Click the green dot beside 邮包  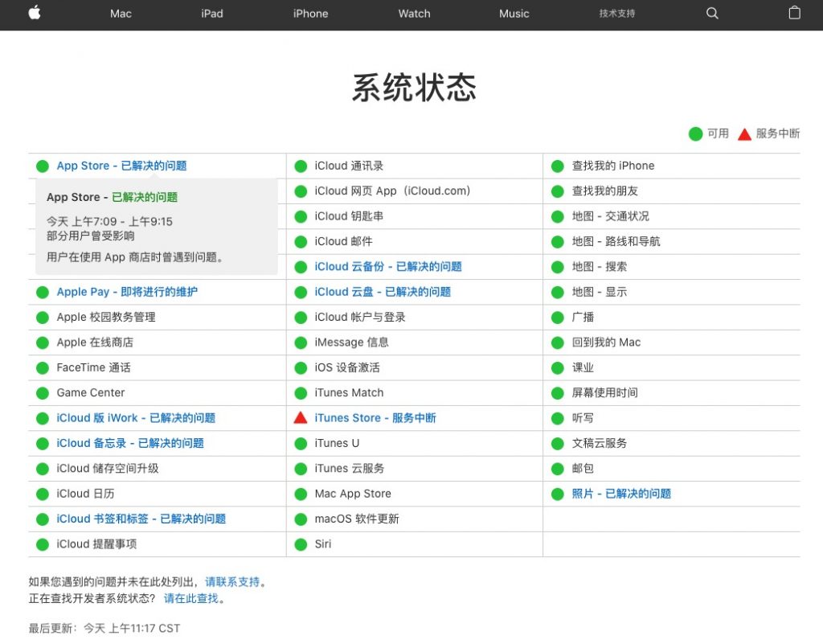click(558, 469)
